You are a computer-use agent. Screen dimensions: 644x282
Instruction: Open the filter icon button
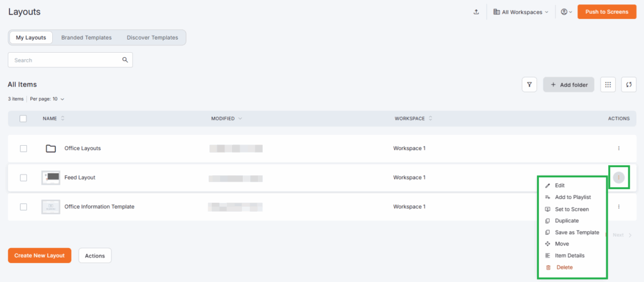click(530, 85)
